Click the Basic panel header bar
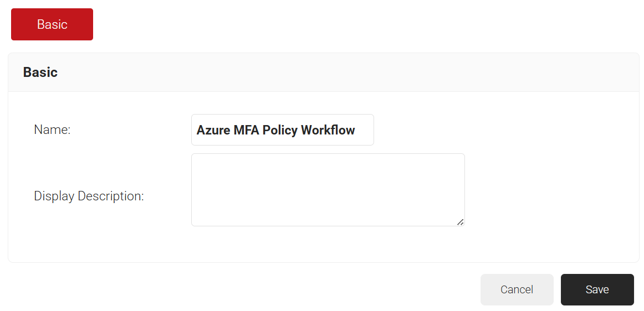 coord(323,72)
